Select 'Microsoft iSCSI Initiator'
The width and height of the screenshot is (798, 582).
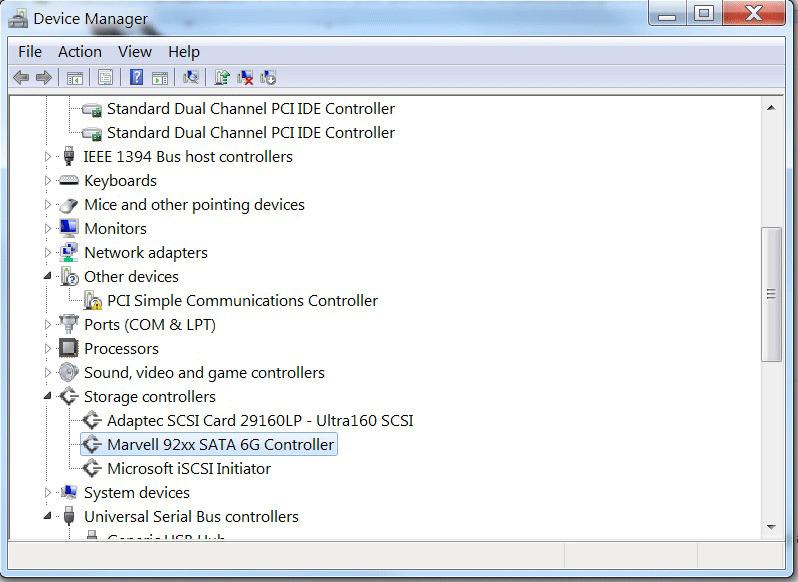pos(189,469)
